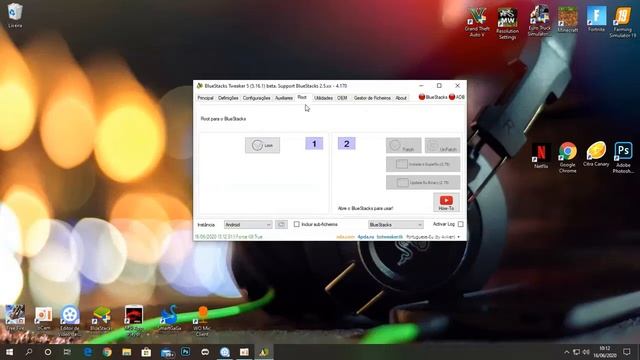Open Resolution Settings desktop shortcut

(x=507, y=24)
